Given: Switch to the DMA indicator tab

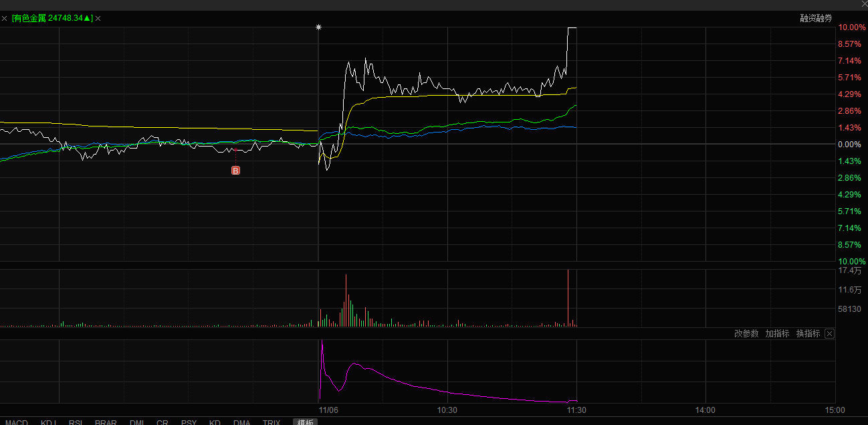Looking at the screenshot, I should pos(241,422).
